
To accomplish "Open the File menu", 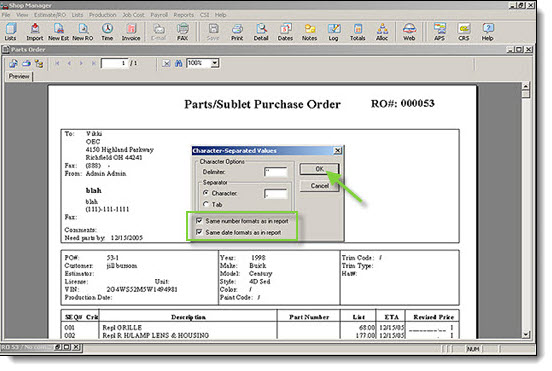I will [6, 15].
